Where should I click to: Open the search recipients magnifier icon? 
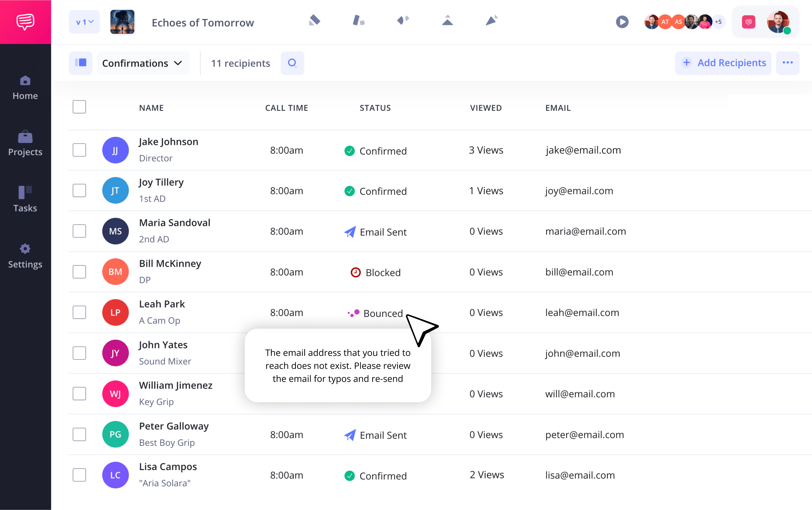click(x=292, y=63)
